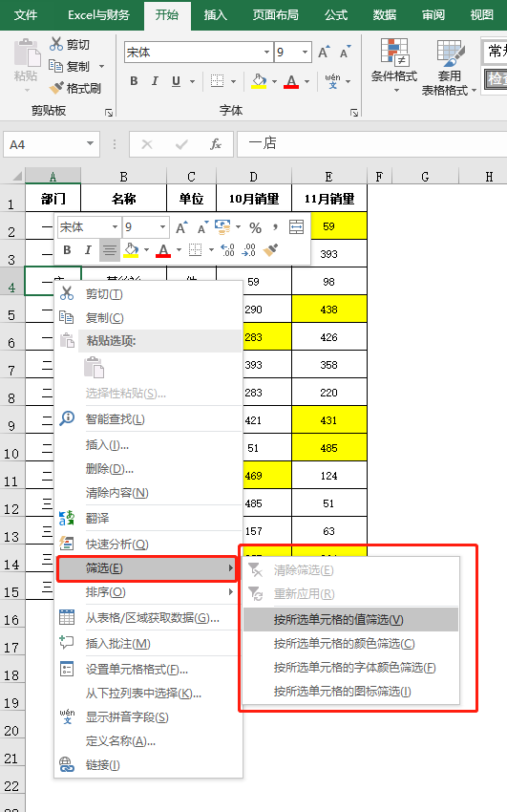Choose 按所选单元格的字体颜色筛选(F)
The image size is (507, 812).
click(350, 668)
